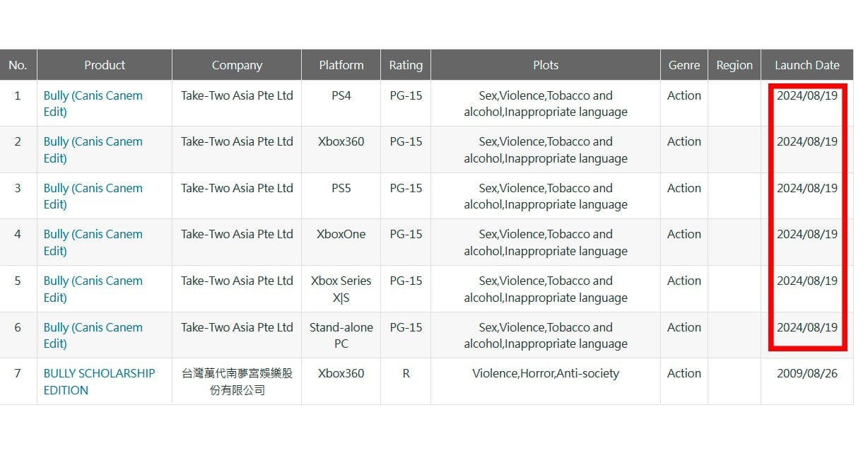Select the 2009/08/26 launch date
Viewport: 868px width, 475px height.
807,373
